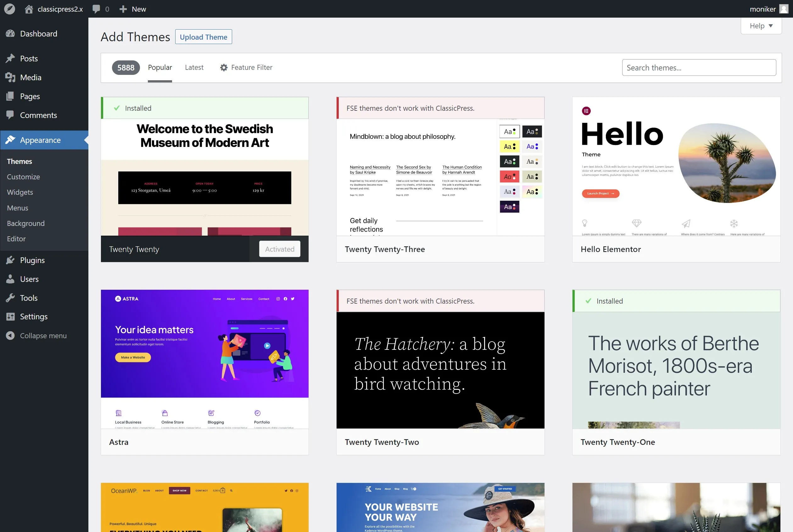Viewport: 793px width, 532px height.
Task: Expand the Help dropdown panel
Action: pyautogui.click(x=761, y=26)
